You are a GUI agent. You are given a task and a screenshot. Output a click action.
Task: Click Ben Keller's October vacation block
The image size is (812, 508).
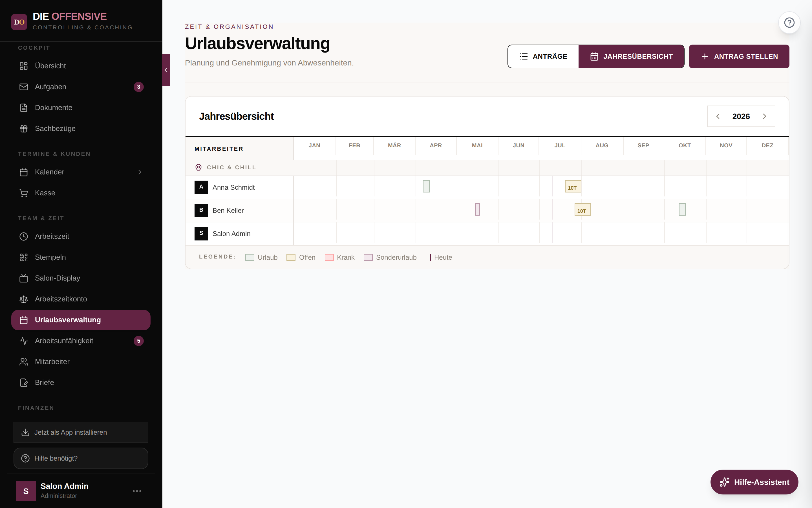682,209
